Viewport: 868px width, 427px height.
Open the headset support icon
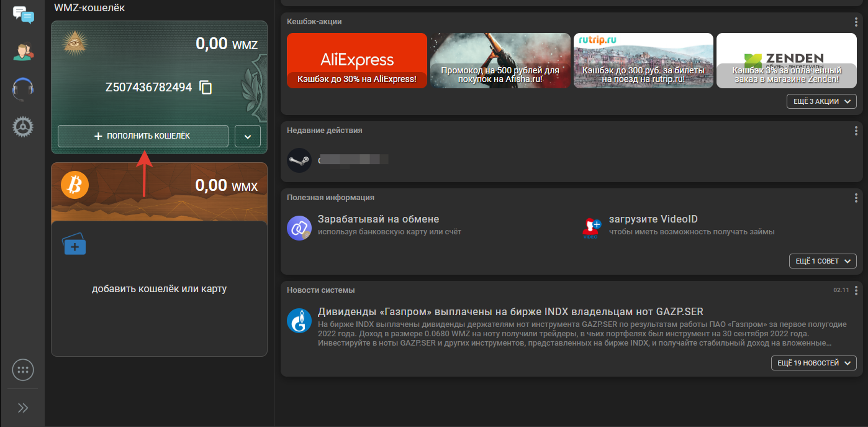pos(23,89)
